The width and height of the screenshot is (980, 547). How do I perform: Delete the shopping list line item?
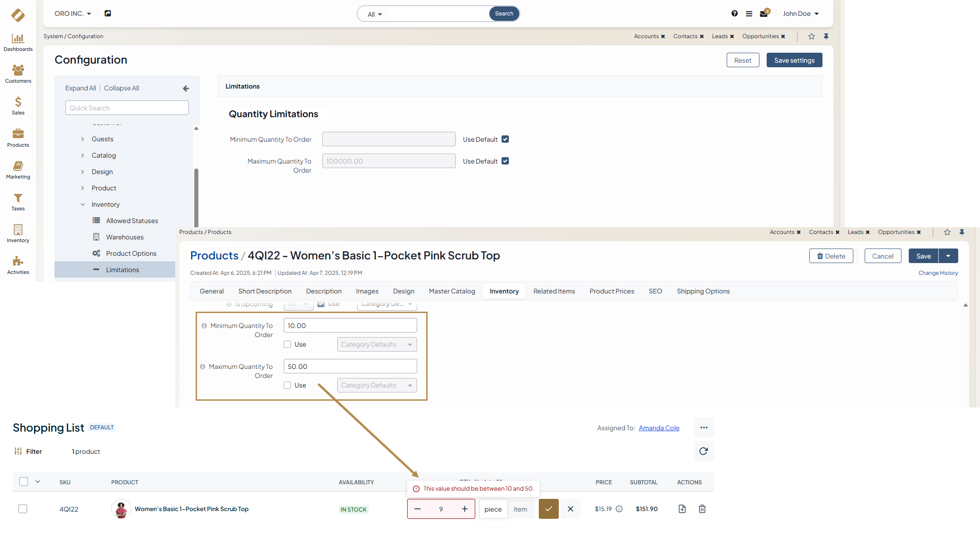click(702, 509)
